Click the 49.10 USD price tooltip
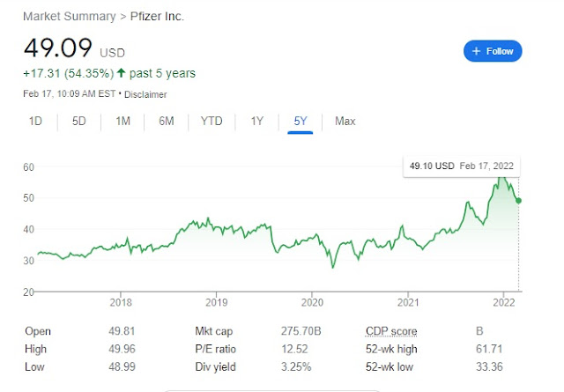Screen dimensions: 564x392 click(462, 166)
